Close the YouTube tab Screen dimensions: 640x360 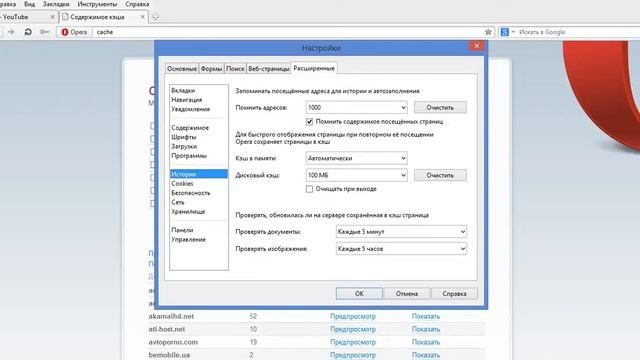[52, 17]
